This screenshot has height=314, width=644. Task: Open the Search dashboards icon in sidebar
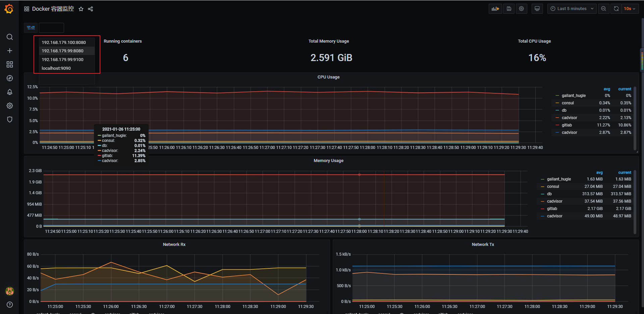[x=10, y=37]
